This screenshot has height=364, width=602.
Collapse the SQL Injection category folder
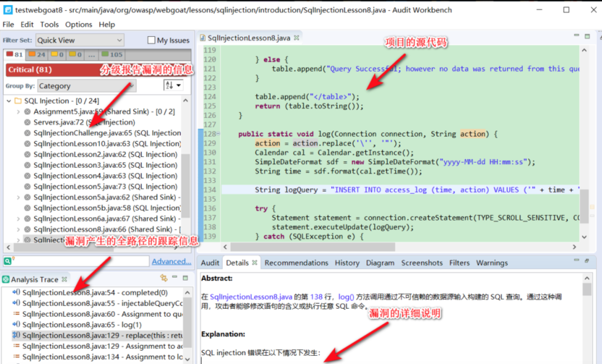9,101
